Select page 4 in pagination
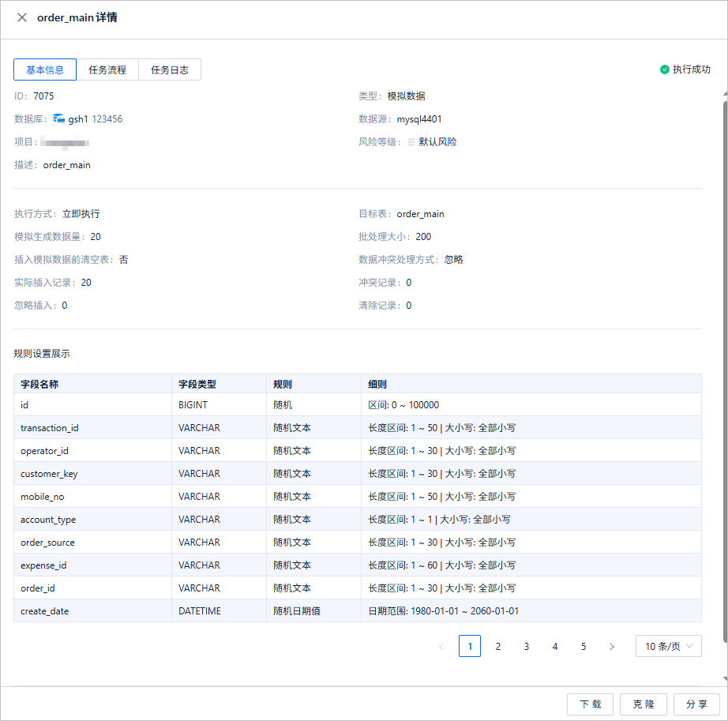The height and width of the screenshot is (721, 728). [555, 646]
